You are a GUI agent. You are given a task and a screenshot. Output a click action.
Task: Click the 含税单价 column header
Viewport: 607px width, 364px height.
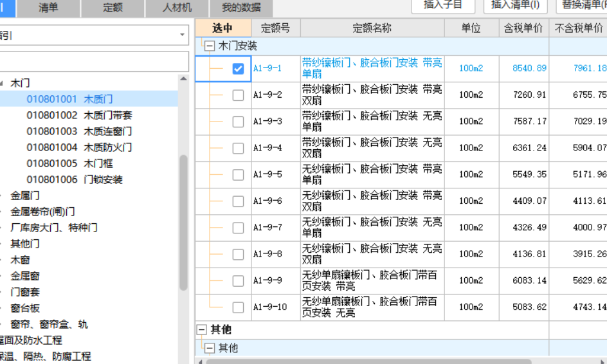pos(524,28)
